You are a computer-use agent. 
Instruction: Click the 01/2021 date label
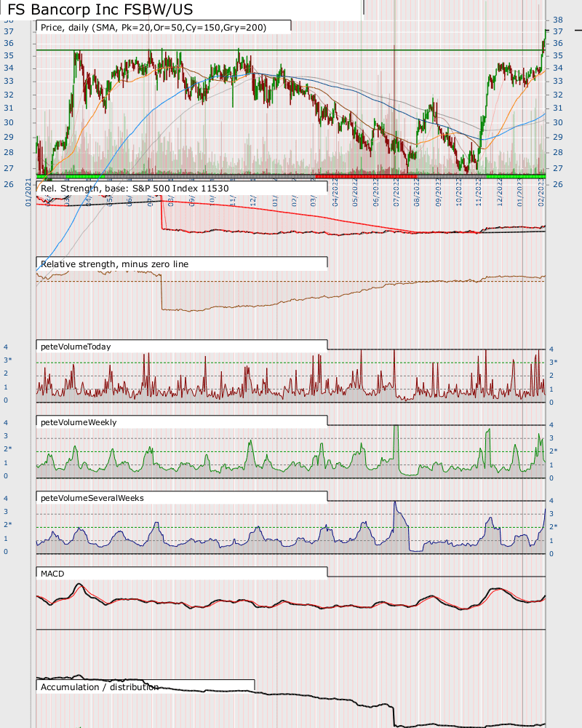click(28, 191)
